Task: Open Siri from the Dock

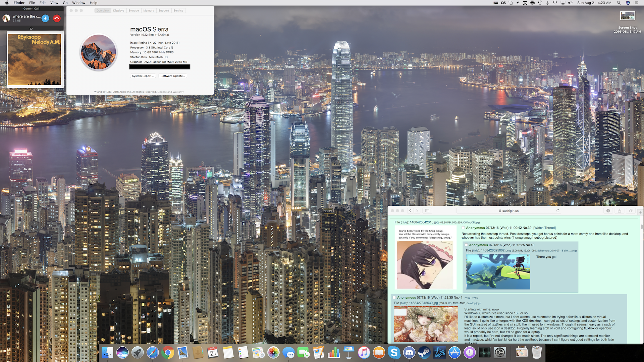Action: [x=122, y=352]
